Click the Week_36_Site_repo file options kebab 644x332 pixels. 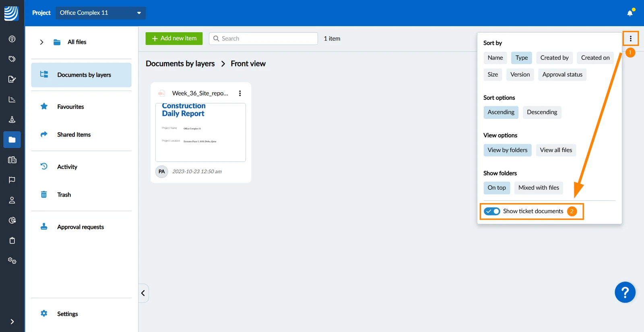click(240, 93)
